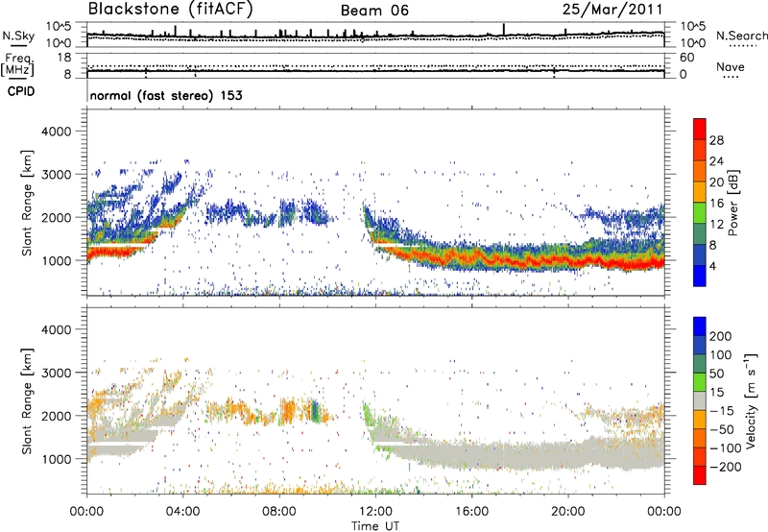The width and height of the screenshot is (768, 532).
Task: Click the "20" power colorbar label
Action: click(x=716, y=182)
